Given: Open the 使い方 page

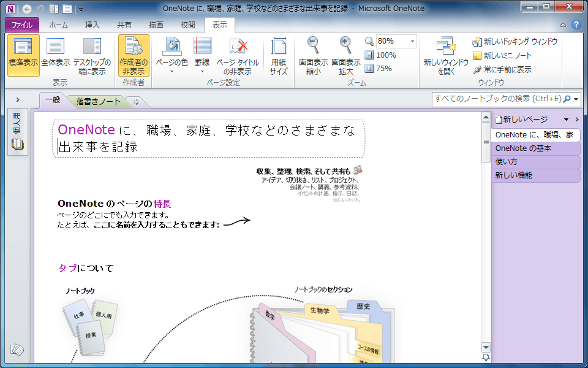Looking at the screenshot, I should pyautogui.click(x=535, y=162).
